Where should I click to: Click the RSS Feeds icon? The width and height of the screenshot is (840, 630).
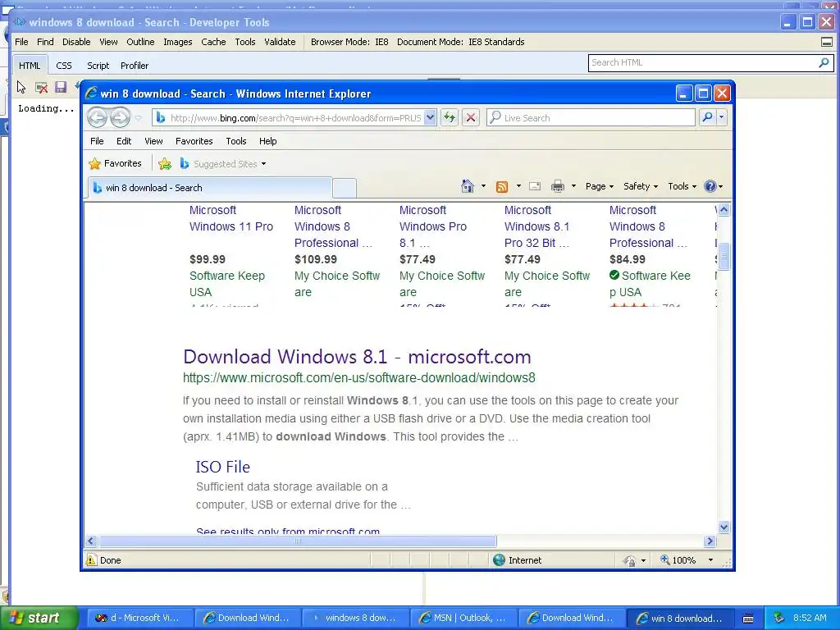click(502, 186)
